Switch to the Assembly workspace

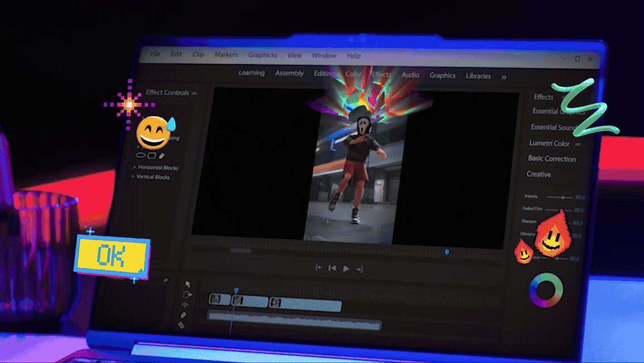pos(289,73)
